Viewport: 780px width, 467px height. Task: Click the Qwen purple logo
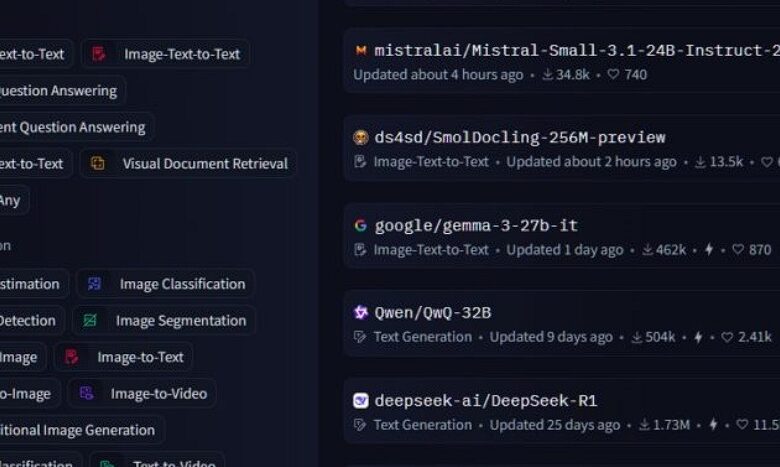pyautogui.click(x=361, y=312)
